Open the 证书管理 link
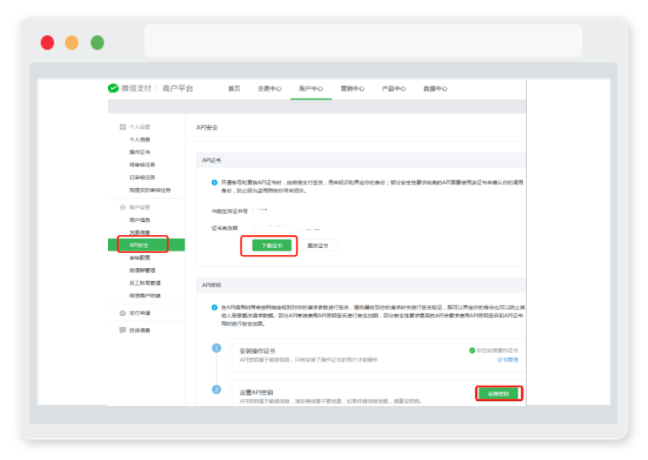Screen dimensions: 648x460 (507, 360)
